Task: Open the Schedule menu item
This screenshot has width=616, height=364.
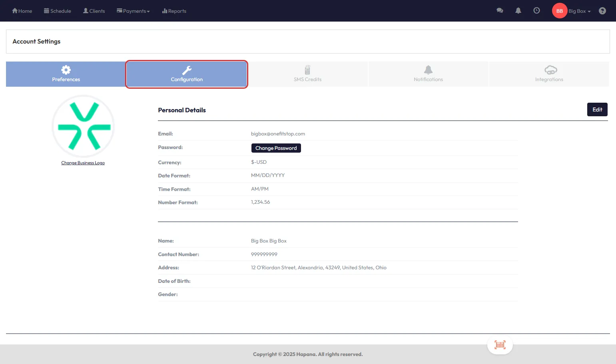Action: click(58, 11)
